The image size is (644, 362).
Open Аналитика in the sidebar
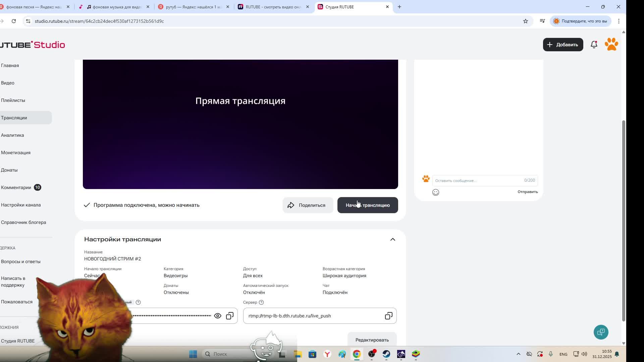(12, 135)
